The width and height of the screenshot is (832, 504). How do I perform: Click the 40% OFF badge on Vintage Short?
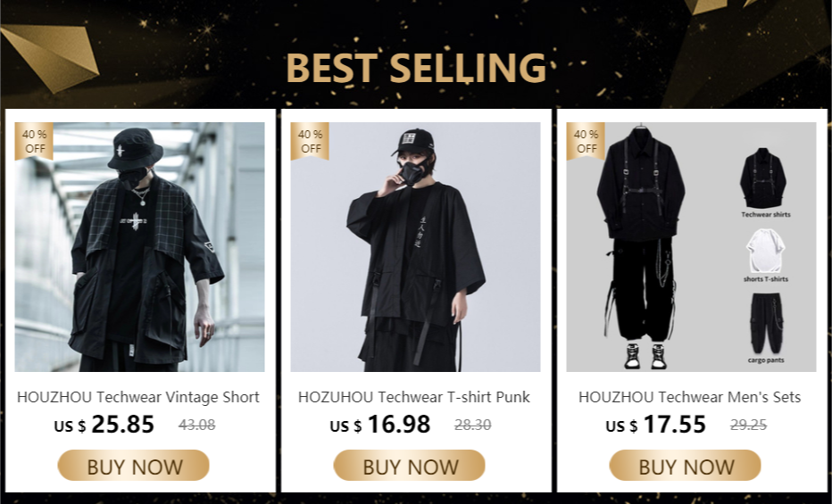click(x=35, y=141)
